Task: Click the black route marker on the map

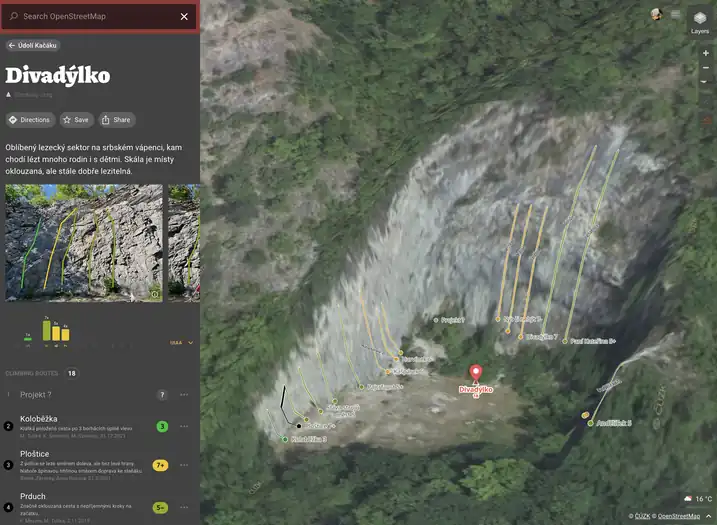Action: pos(299,426)
